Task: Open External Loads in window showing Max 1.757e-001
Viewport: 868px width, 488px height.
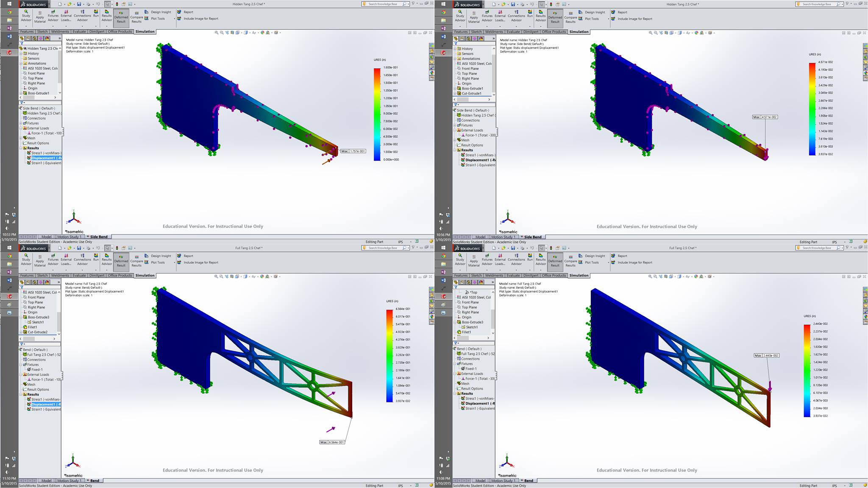Action: [66, 15]
